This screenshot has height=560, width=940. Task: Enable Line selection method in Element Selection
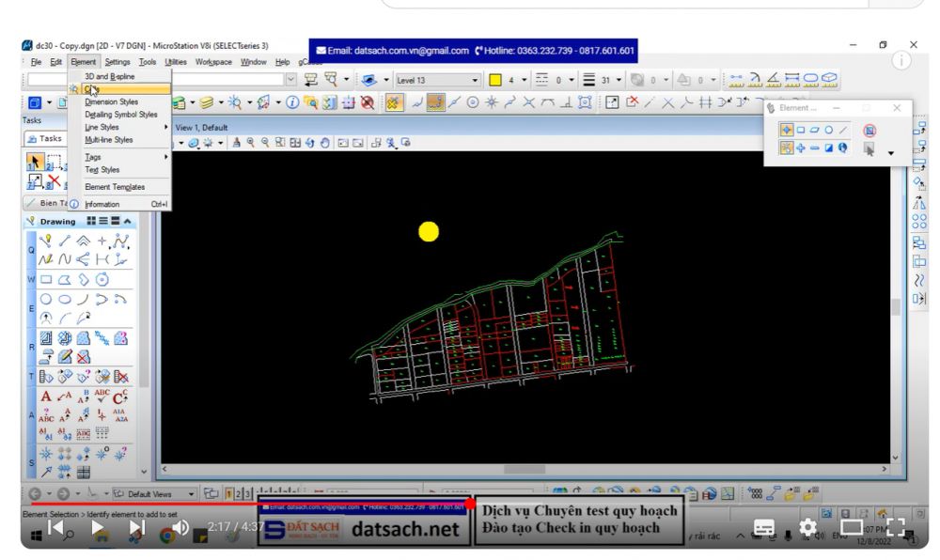(x=843, y=130)
